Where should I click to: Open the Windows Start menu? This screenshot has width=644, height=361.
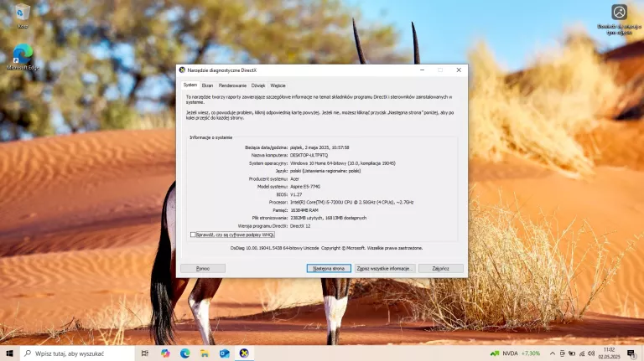click(10, 353)
